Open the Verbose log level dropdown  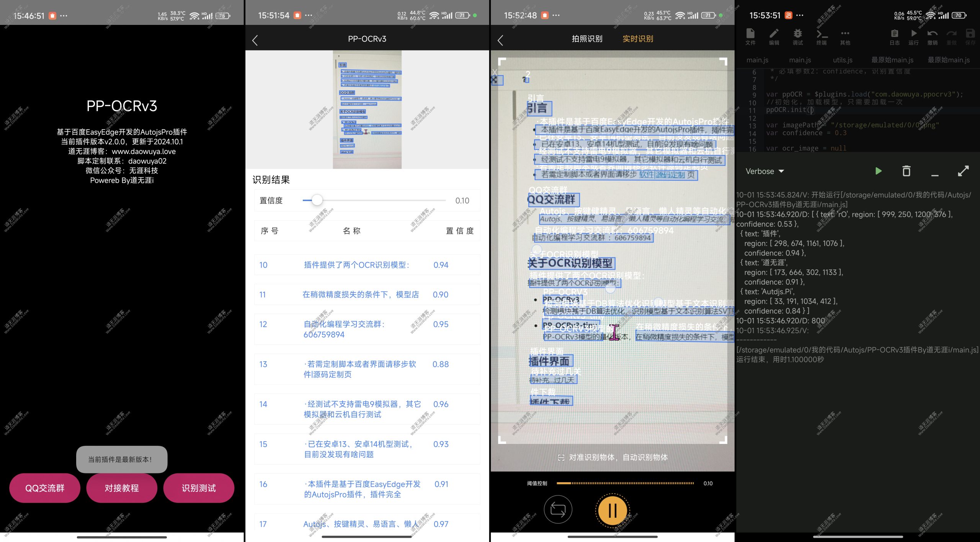click(765, 171)
